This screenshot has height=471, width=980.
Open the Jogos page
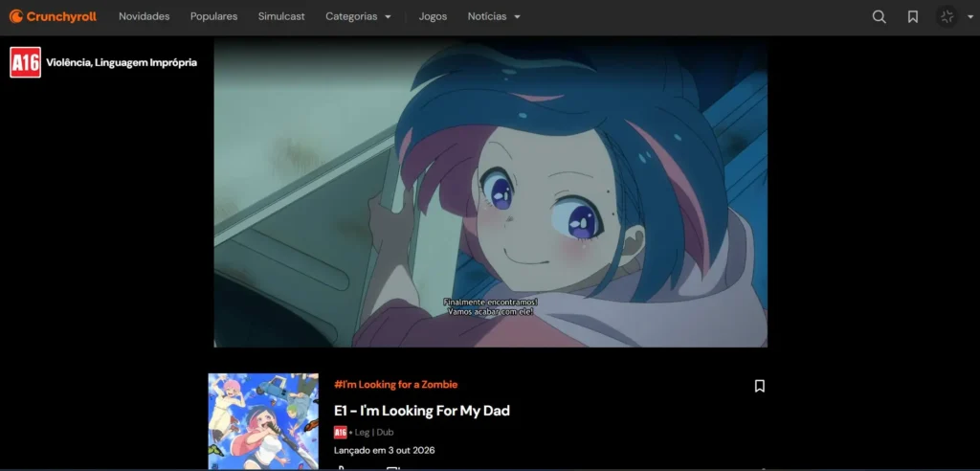[433, 17]
